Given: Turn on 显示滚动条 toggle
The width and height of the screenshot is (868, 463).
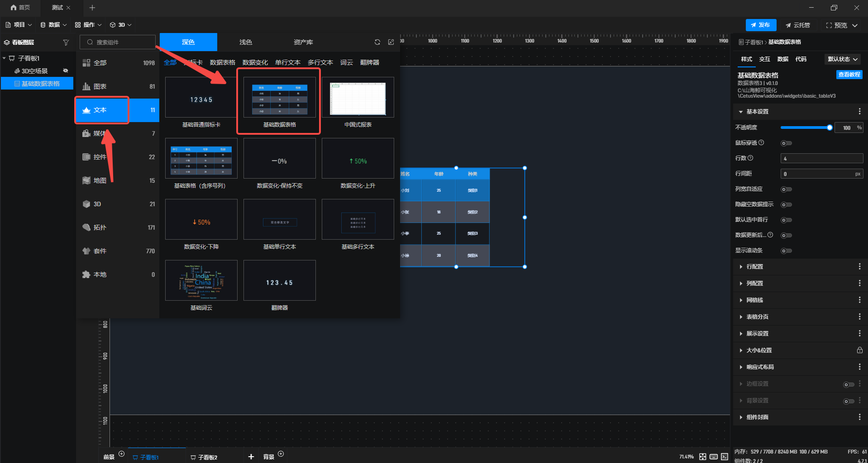Looking at the screenshot, I should (786, 251).
